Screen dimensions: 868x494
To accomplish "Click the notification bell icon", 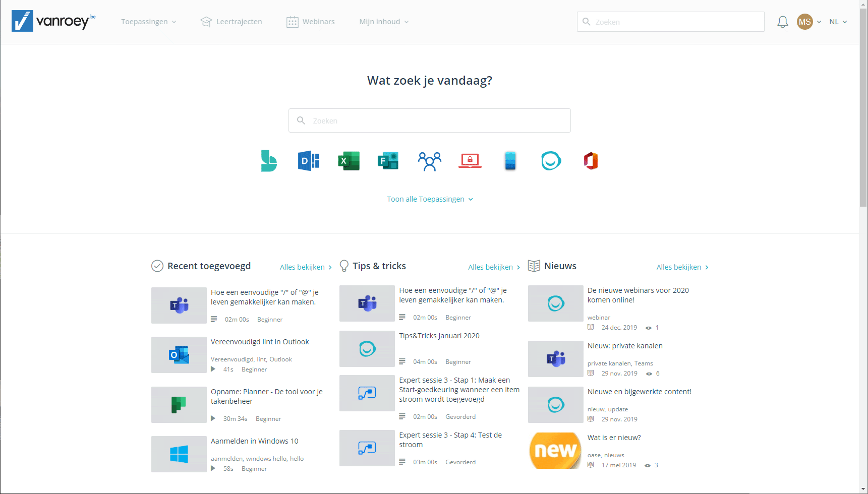I will coord(783,22).
